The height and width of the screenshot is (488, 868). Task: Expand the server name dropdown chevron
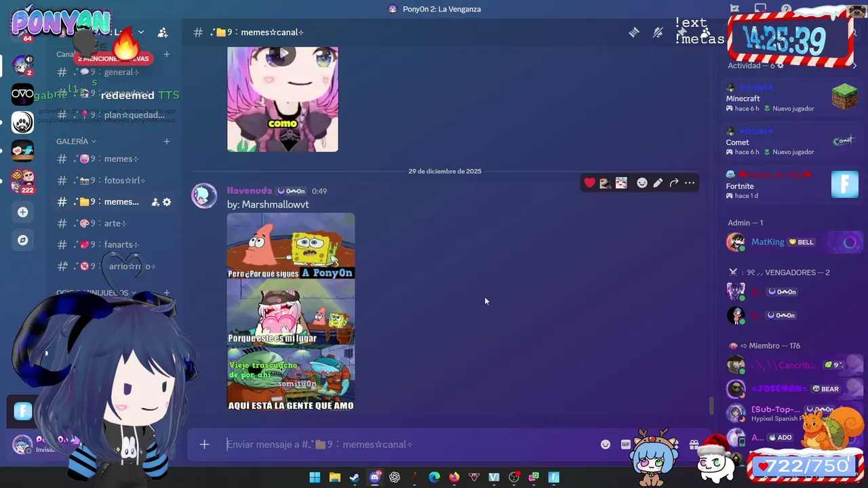[x=141, y=32]
